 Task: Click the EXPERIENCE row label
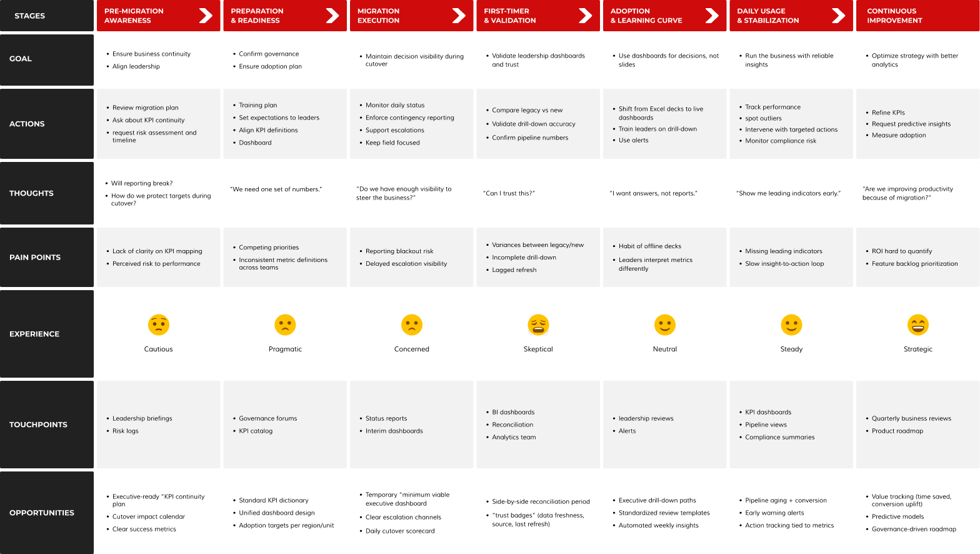click(47, 334)
